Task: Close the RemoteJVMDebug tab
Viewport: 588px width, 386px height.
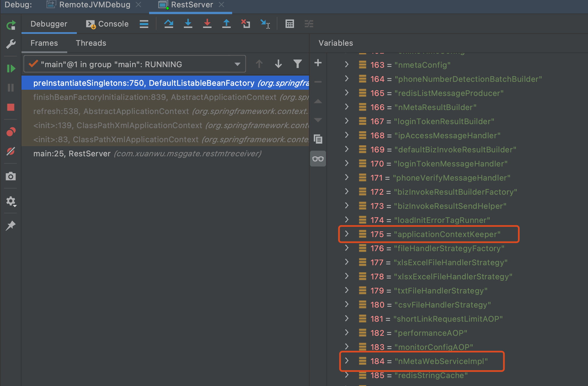Action: [x=138, y=5]
